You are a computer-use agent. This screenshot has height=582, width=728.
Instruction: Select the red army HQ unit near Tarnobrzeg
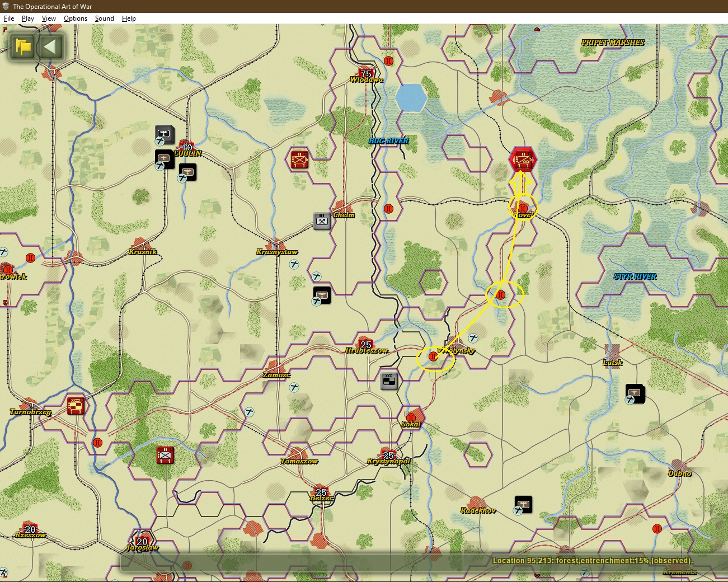[76, 405]
